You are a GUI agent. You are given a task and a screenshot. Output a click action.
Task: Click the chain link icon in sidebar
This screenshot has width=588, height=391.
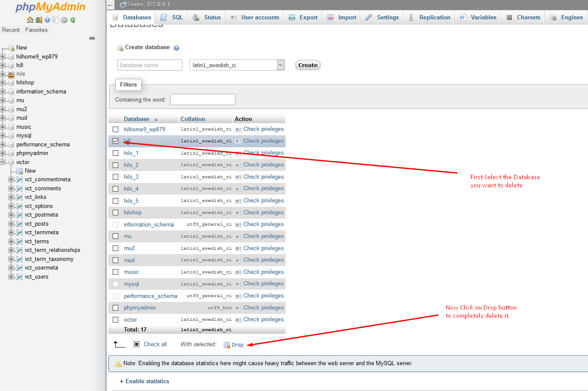[x=92, y=38]
